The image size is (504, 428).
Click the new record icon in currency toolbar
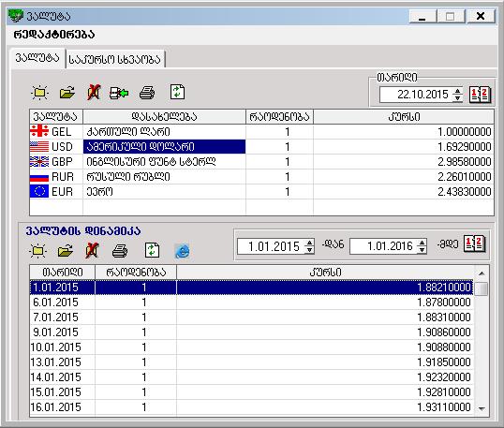[x=39, y=93]
